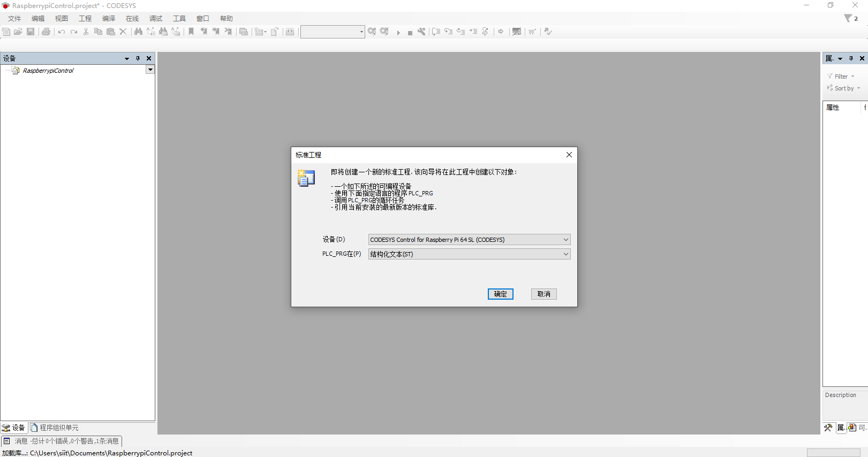The image size is (868, 457).
Task: Click the Start play triangle icon
Action: tap(398, 33)
